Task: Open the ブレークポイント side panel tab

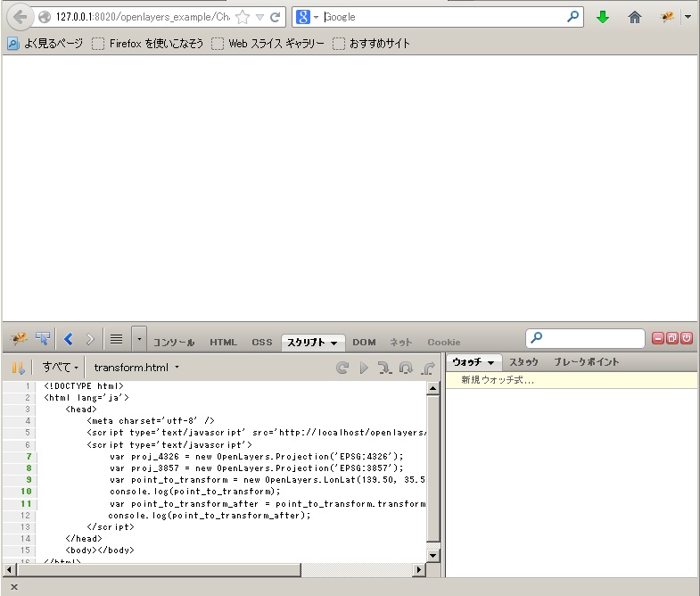Action: point(586,362)
